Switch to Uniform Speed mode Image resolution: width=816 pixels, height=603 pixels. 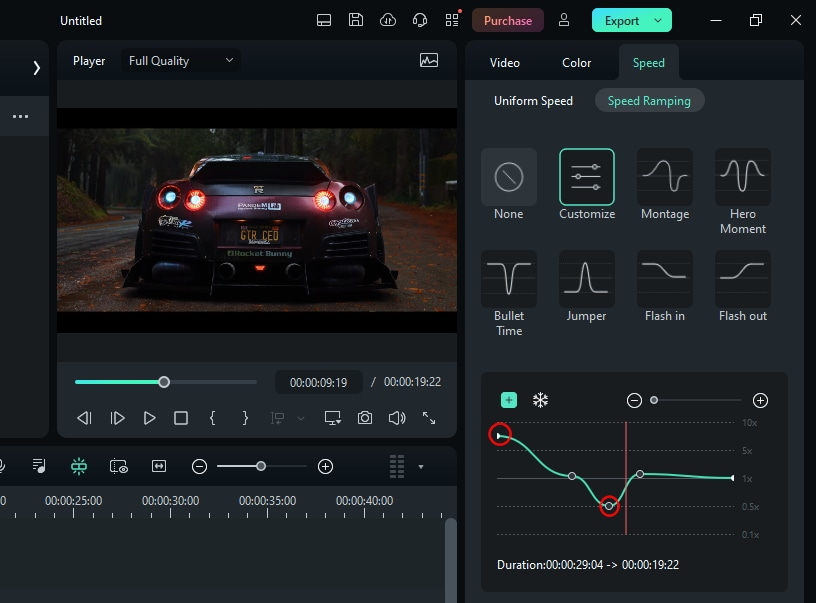(533, 101)
